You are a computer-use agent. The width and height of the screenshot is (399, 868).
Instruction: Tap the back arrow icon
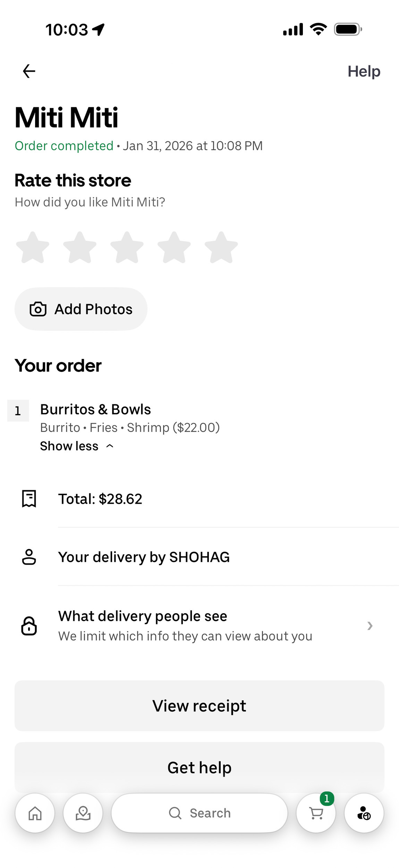pos(29,71)
